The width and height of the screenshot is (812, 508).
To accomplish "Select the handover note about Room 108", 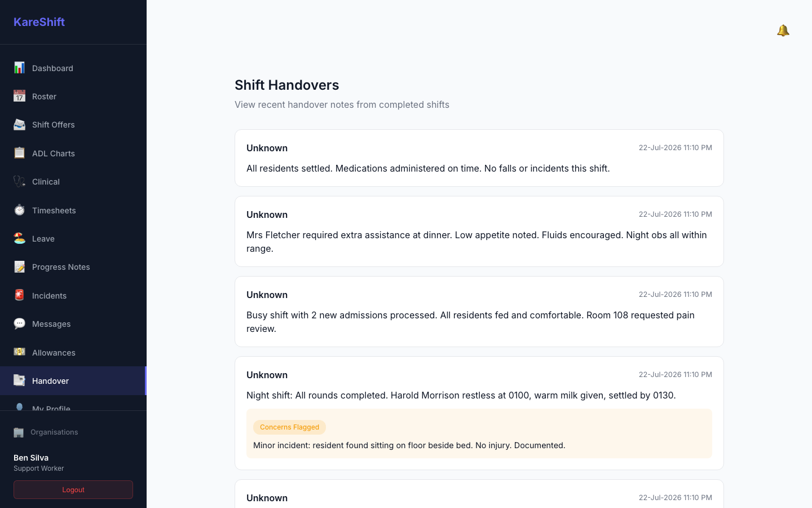I will pyautogui.click(x=479, y=312).
